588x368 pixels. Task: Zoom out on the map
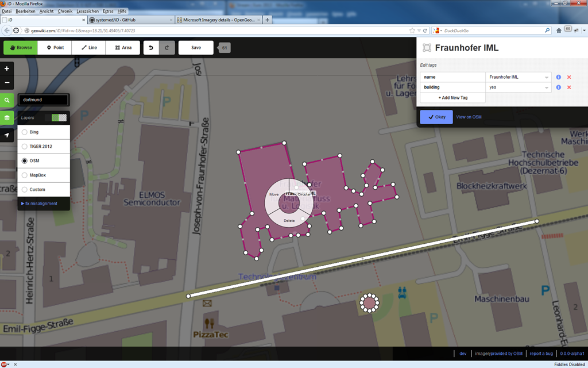pos(7,83)
